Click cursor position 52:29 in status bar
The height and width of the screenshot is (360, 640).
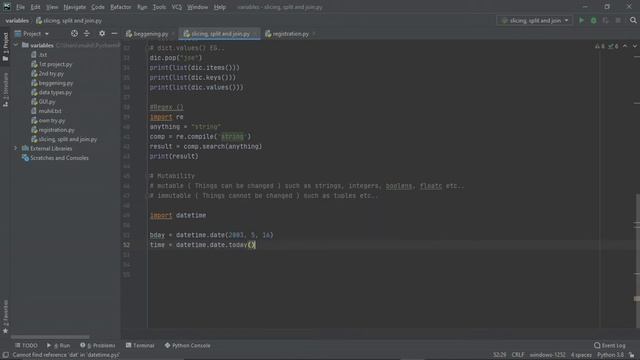click(x=499, y=355)
